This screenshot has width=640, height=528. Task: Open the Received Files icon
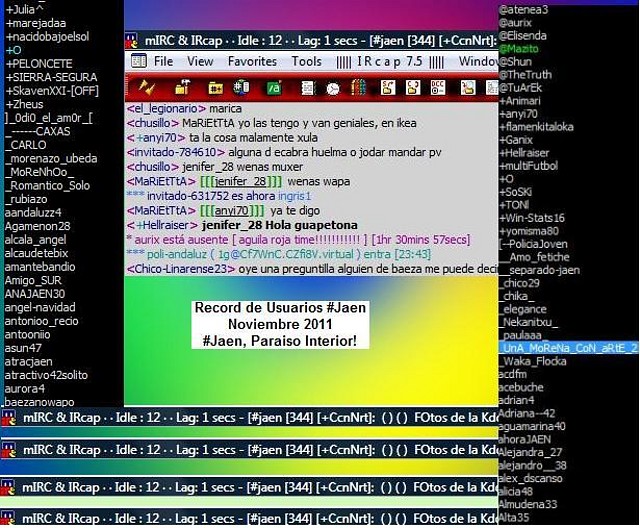click(x=468, y=87)
